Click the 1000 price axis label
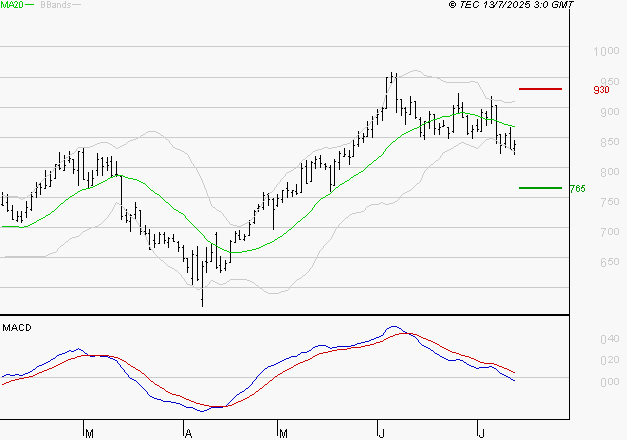Image resolution: width=627 pixels, height=440 pixels. pos(606,51)
